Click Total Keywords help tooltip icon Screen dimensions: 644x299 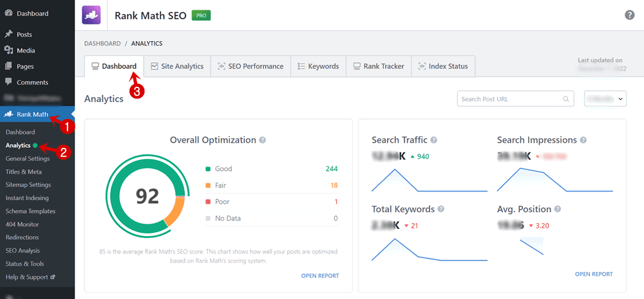440,209
